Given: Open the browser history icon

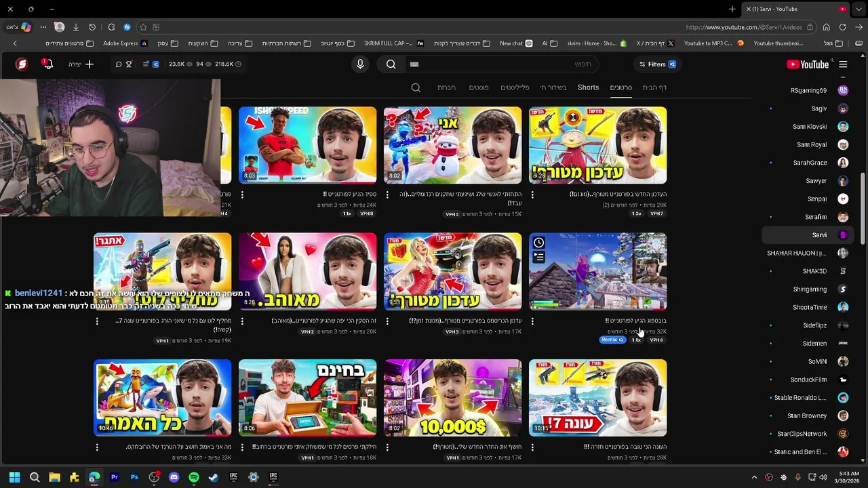Looking at the screenshot, I should pos(92,27).
